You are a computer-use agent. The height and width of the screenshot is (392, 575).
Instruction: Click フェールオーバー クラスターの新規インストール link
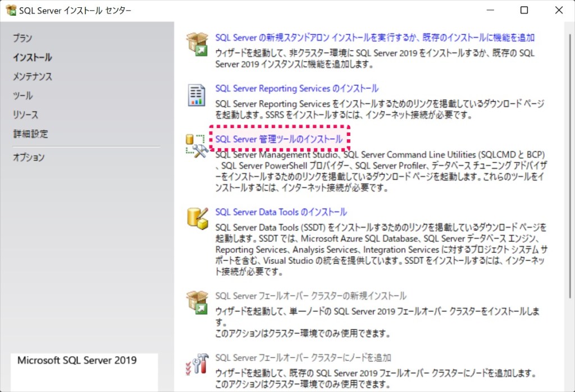click(311, 295)
